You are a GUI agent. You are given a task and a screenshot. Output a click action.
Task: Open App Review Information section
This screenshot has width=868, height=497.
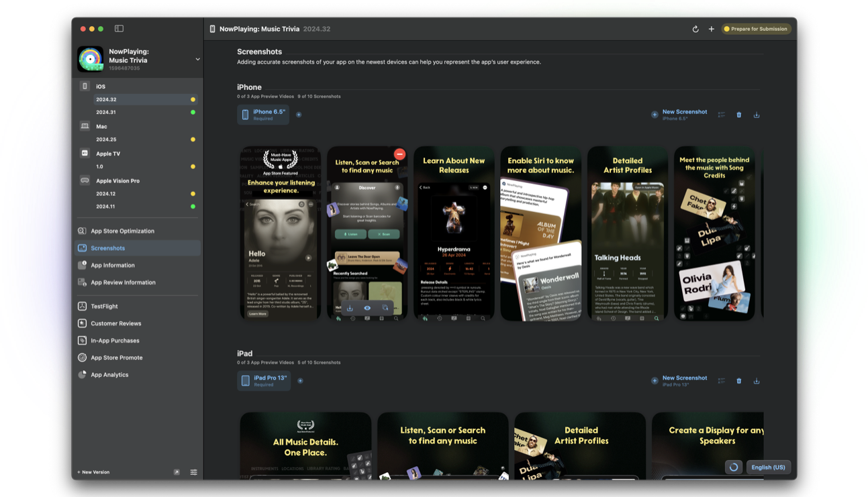pyautogui.click(x=138, y=282)
